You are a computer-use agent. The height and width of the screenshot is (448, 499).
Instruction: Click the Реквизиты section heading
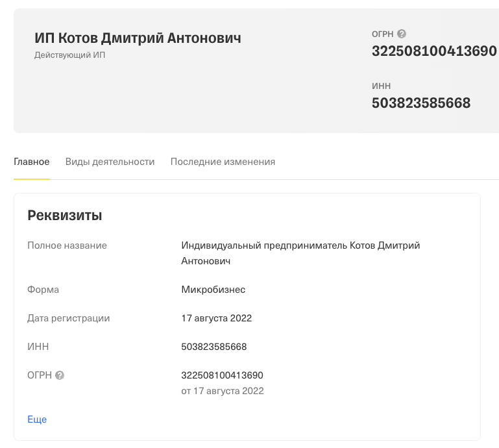[65, 216]
